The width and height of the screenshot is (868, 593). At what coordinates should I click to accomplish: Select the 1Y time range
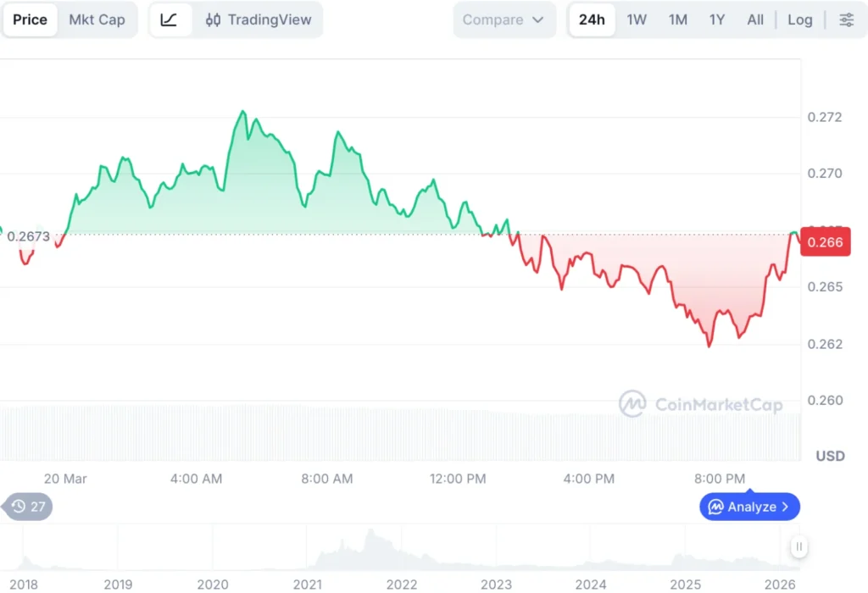pos(717,19)
